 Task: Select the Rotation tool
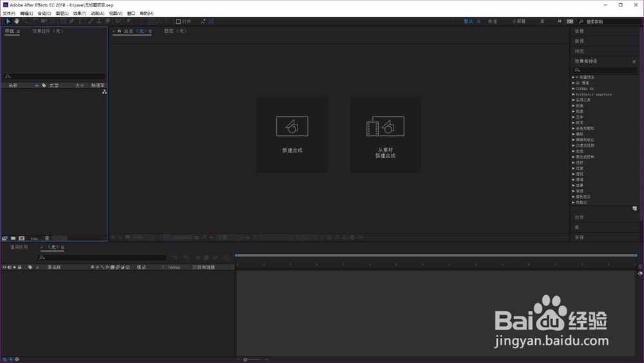[x=35, y=21]
